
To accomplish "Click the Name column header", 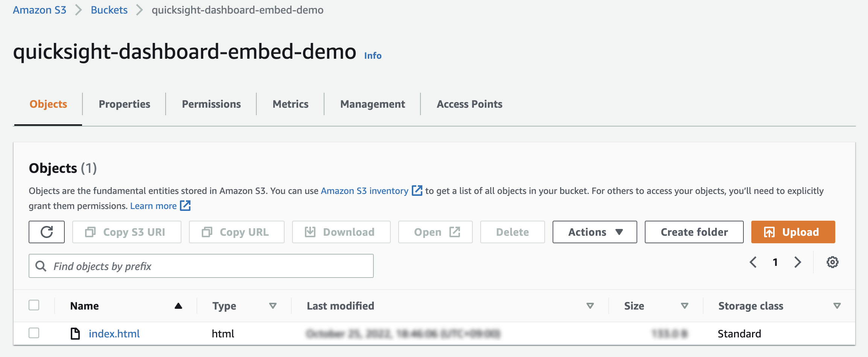I will (x=84, y=306).
